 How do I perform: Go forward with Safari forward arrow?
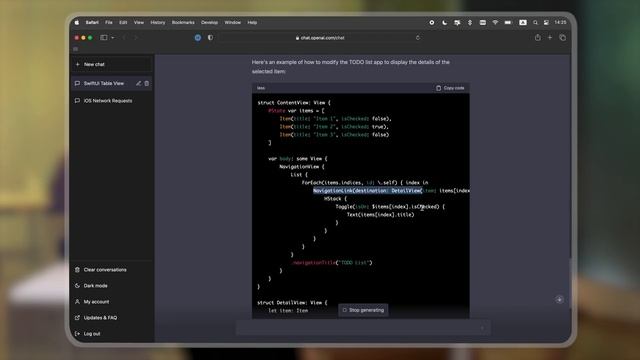coord(136,38)
